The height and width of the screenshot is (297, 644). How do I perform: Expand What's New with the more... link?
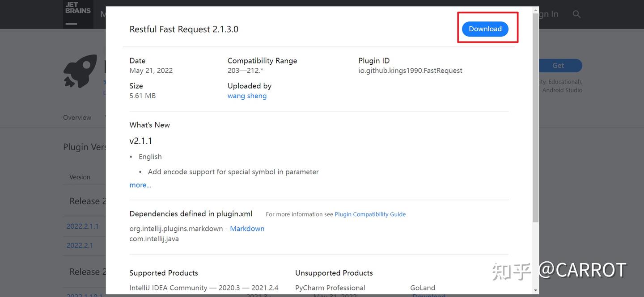[x=140, y=185]
